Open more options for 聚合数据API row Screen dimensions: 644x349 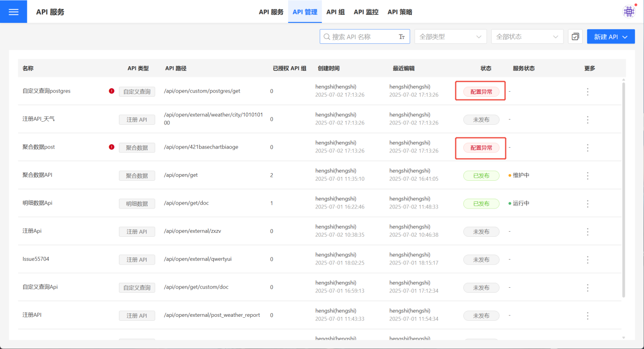click(588, 175)
